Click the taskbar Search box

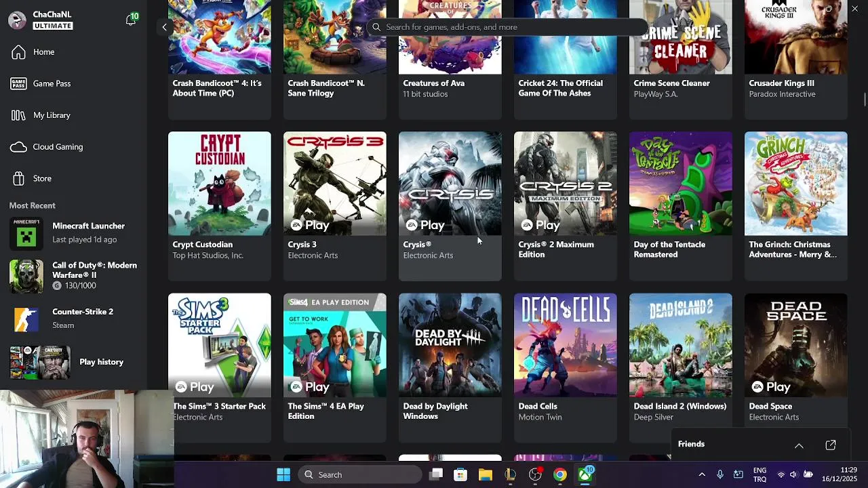359,474
